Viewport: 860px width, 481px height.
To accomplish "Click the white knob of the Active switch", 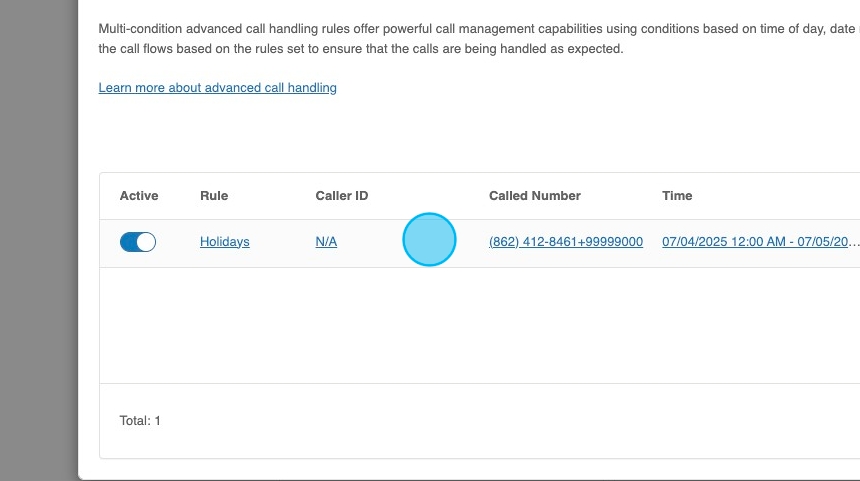I will point(146,242).
